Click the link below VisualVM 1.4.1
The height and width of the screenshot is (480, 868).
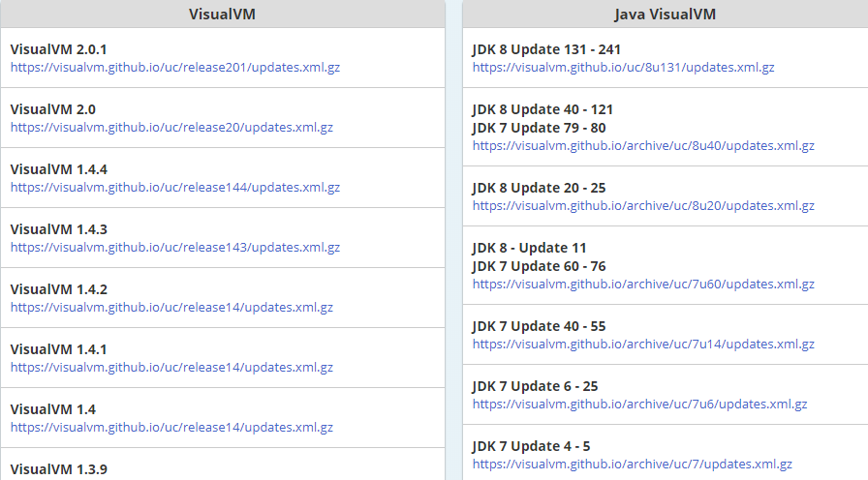[x=171, y=368]
